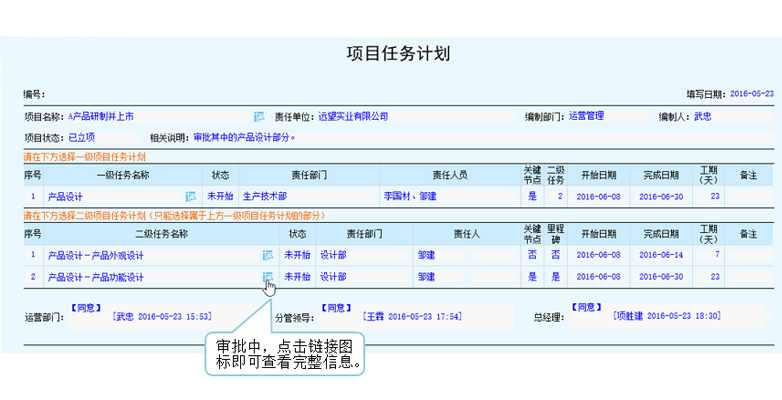Click link icon for 产品设计－产品外观设计 task
The width and height of the screenshot is (782, 400).
267,255
